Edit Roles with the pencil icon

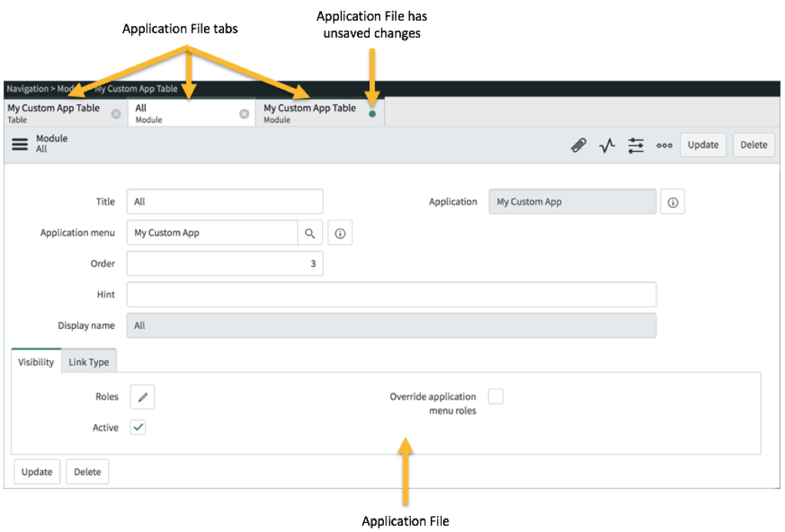pos(141,396)
